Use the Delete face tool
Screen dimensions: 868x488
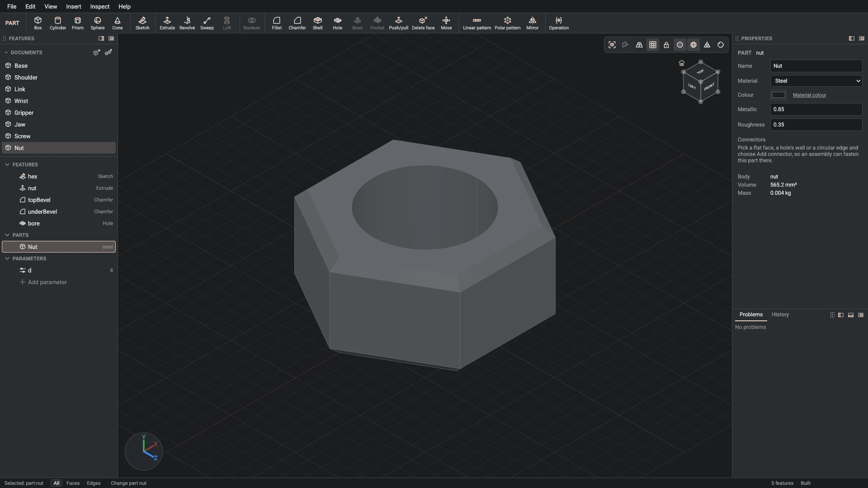(423, 23)
